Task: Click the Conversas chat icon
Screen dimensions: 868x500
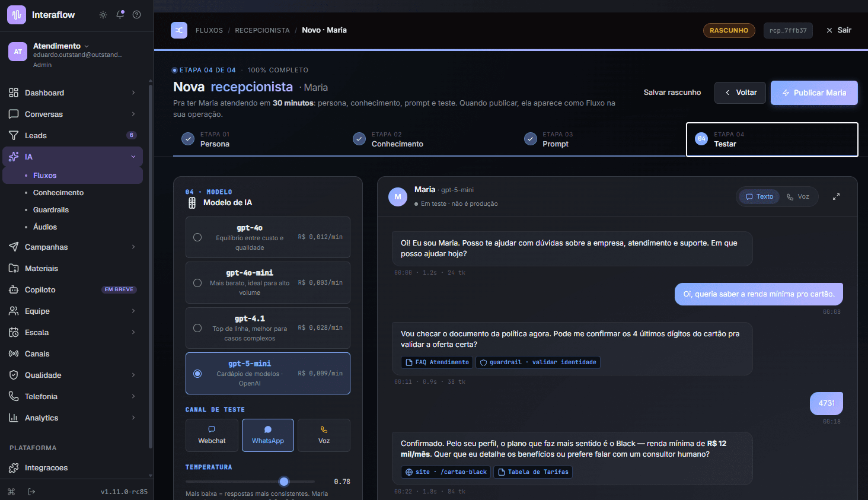Action: [14, 114]
